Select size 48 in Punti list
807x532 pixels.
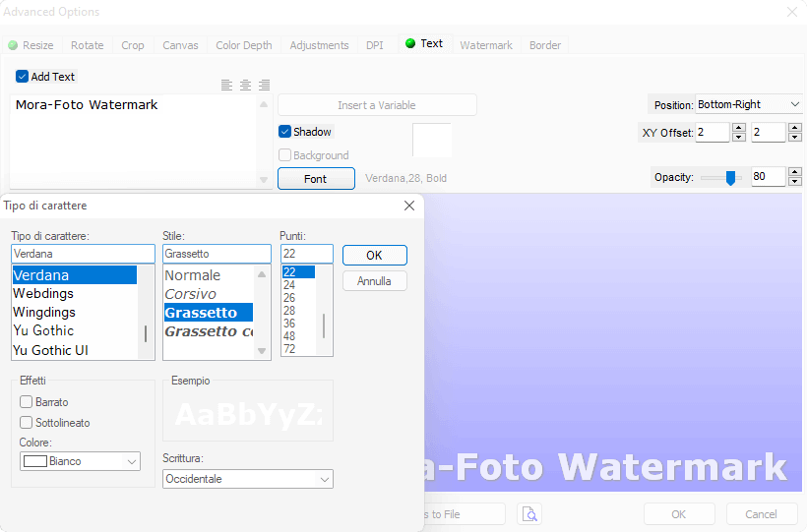tap(298, 336)
